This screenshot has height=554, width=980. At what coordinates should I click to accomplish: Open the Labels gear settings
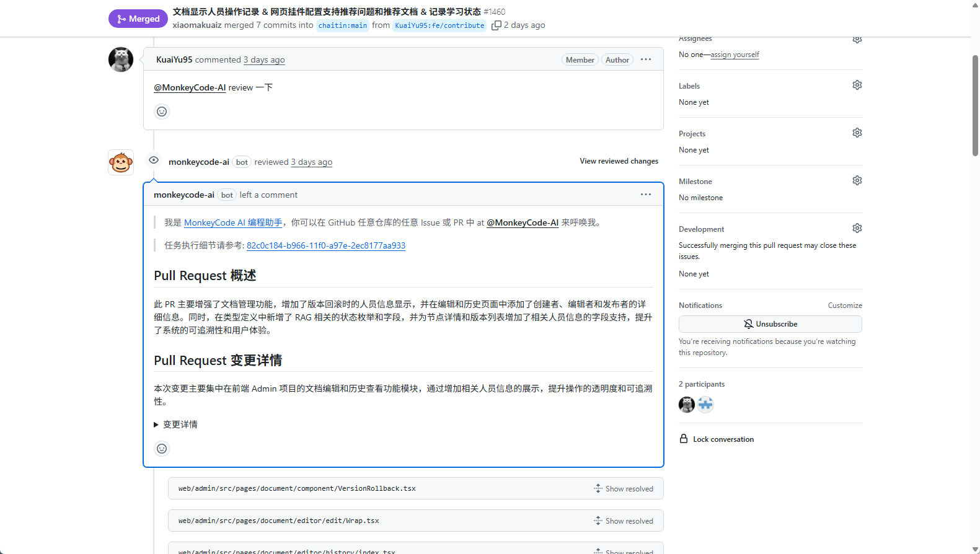(x=857, y=85)
